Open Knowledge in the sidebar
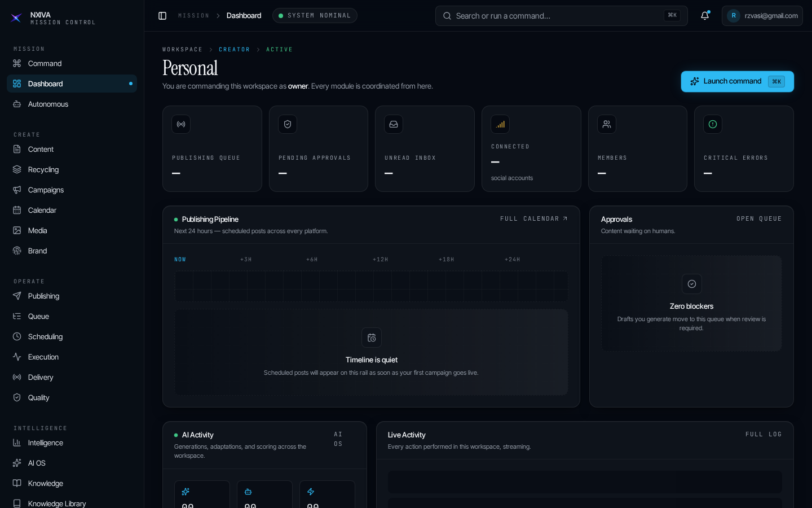The width and height of the screenshot is (812, 508). click(72, 483)
